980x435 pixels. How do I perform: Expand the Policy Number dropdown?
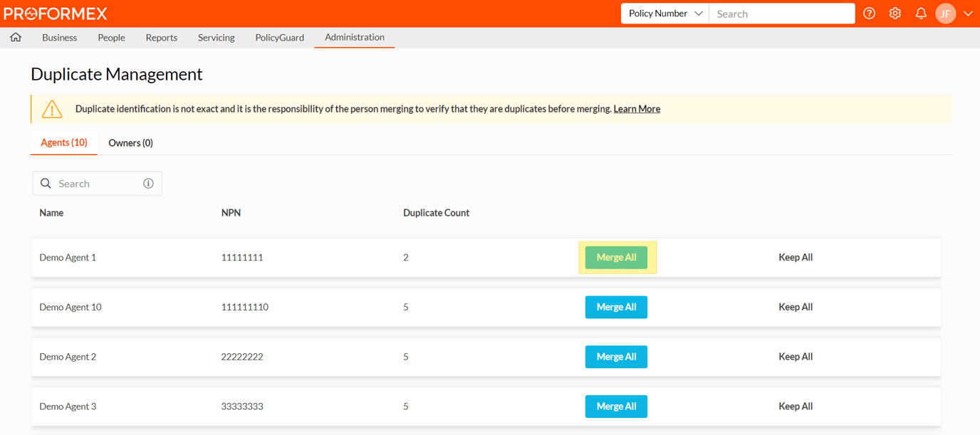(x=664, y=14)
